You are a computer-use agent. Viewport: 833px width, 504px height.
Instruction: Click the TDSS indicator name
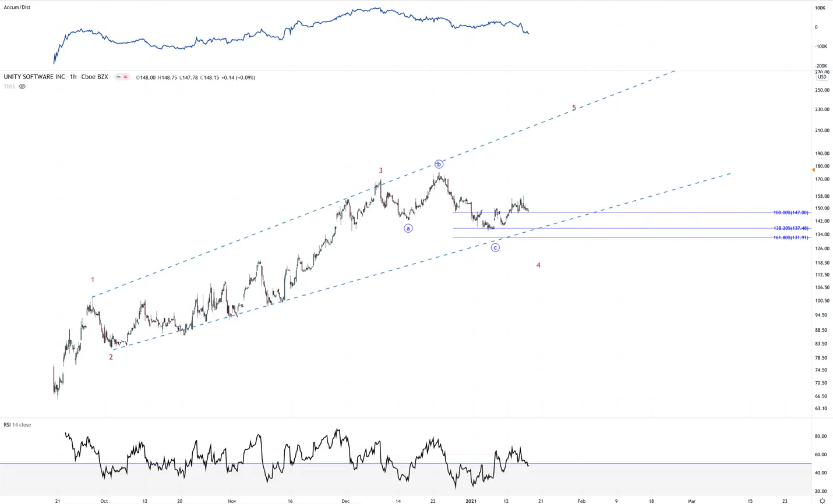click(x=9, y=87)
